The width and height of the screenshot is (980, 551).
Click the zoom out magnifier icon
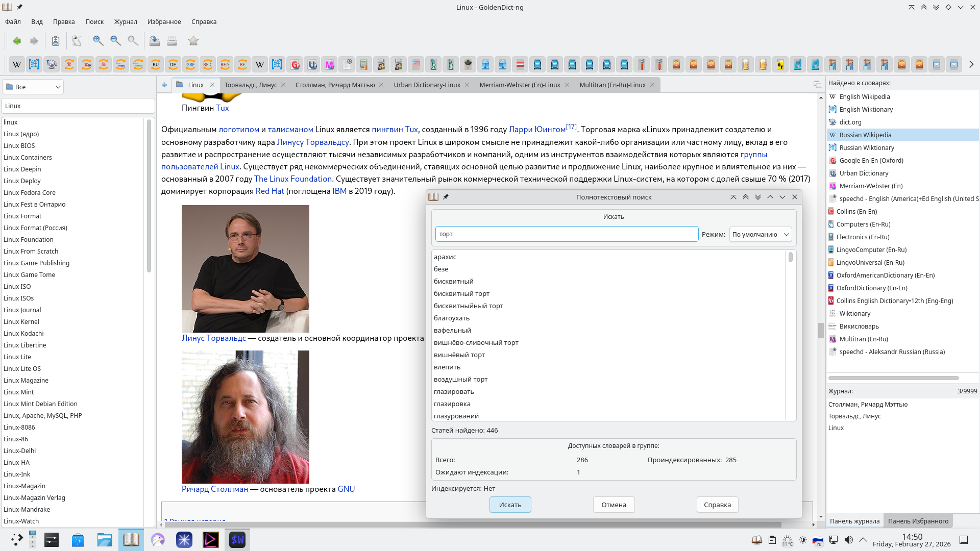(115, 41)
